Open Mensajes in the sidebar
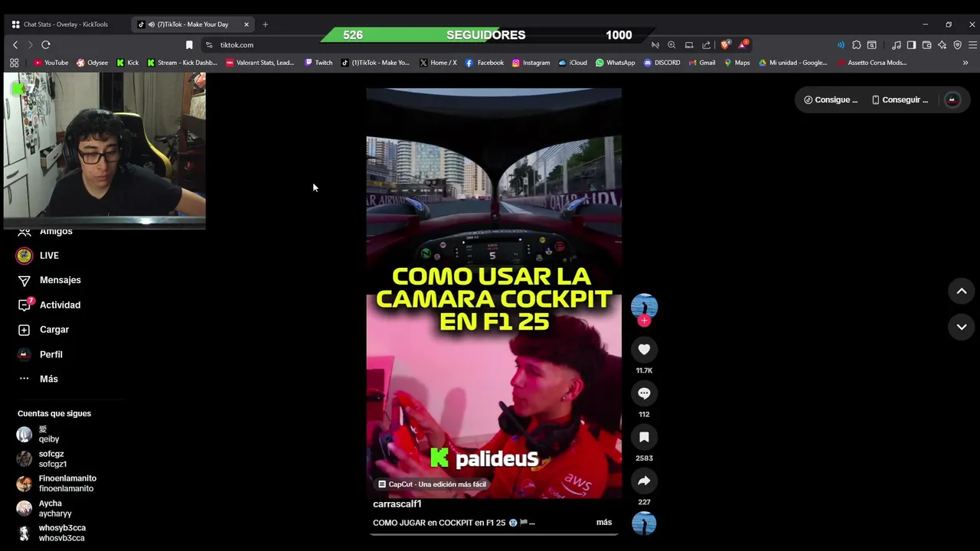The height and width of the screenshot is (551, 980). (50, 280)
